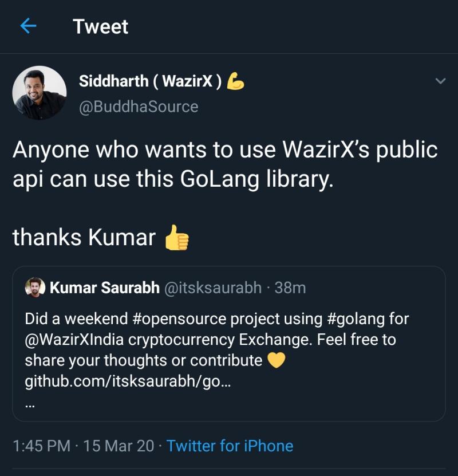
Task: Open Kumar Saurabh's quoted tweet name
Action: point(105,288)
